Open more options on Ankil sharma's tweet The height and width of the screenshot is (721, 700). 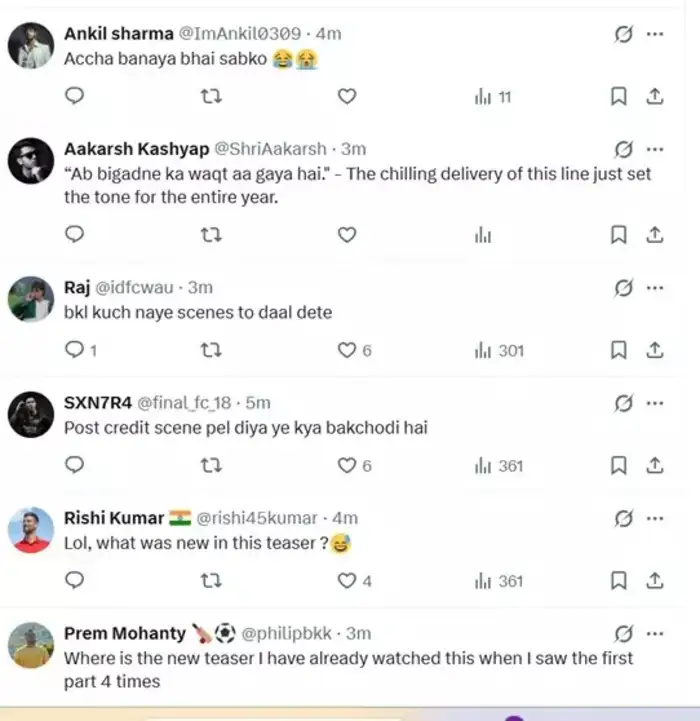click(655, 34)
